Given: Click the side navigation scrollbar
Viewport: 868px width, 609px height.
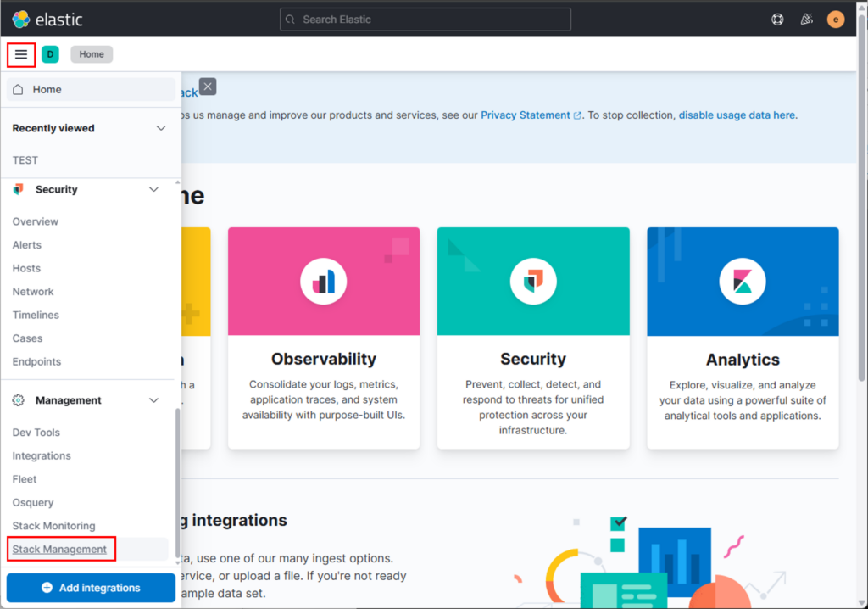Looking at the screenshot, I should click(x=178, y=482).
